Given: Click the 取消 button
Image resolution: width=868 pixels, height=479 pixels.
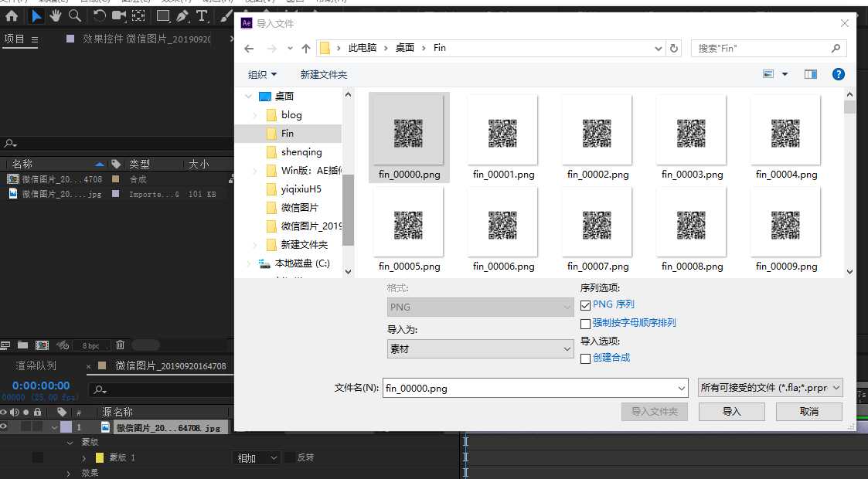Looking at the screenshot, I should coord(808,412).
